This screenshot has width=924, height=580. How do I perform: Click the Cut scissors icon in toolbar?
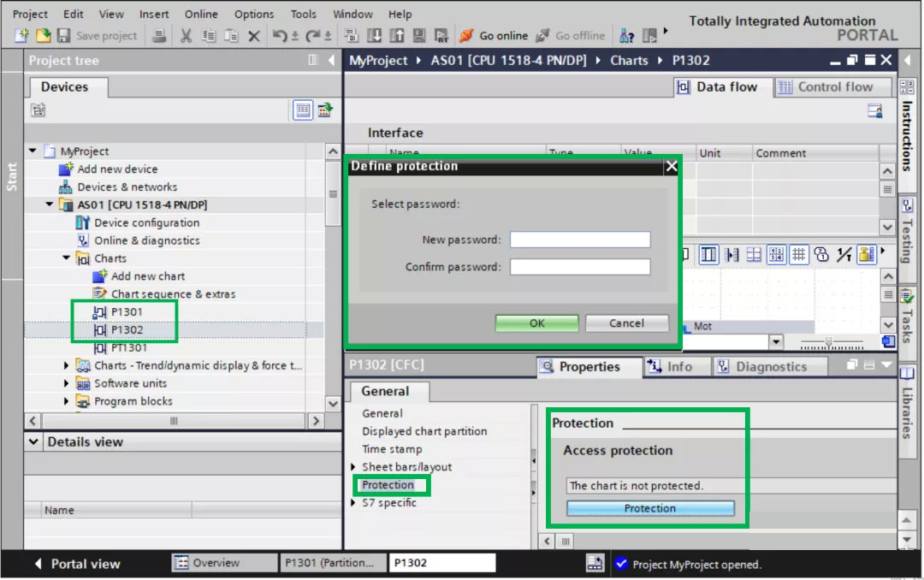point(186,36)
